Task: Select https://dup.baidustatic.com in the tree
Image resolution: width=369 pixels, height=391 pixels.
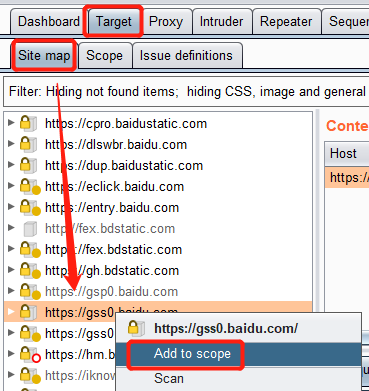Action: (x=124, y=166)
